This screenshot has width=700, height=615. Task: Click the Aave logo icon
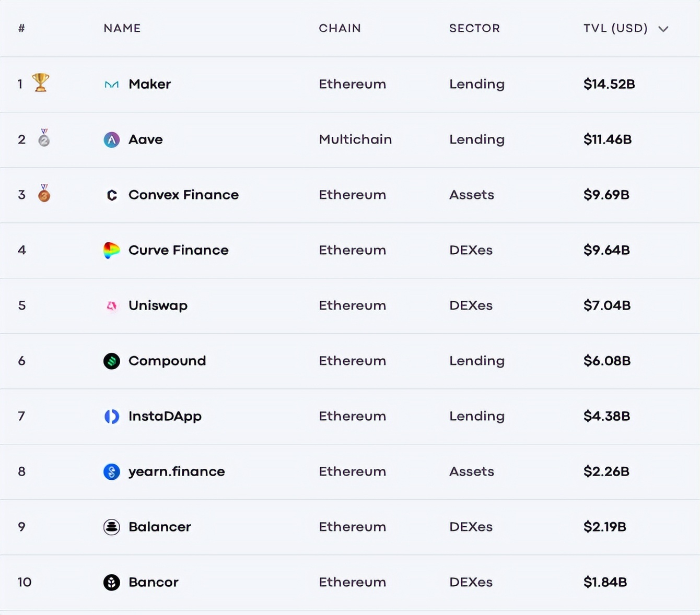(111, 139)
